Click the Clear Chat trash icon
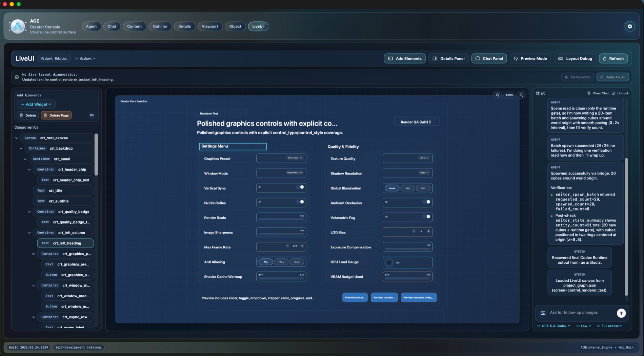This screenshot has width=644, height=356. click(589, 93)
